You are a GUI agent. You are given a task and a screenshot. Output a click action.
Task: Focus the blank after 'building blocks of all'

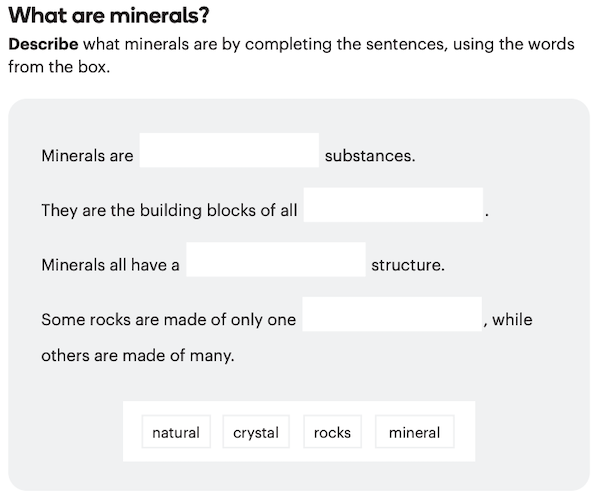(x=393, y=206)
